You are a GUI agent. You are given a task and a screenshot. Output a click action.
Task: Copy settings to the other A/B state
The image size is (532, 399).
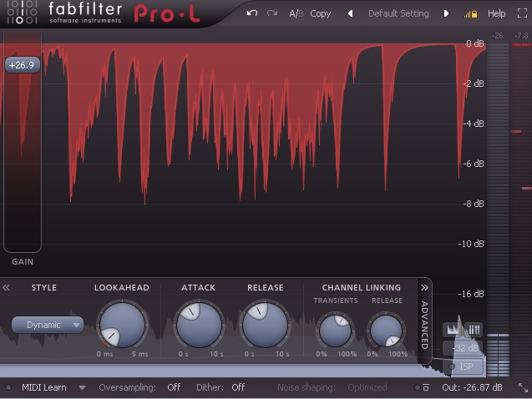point(321,14)
